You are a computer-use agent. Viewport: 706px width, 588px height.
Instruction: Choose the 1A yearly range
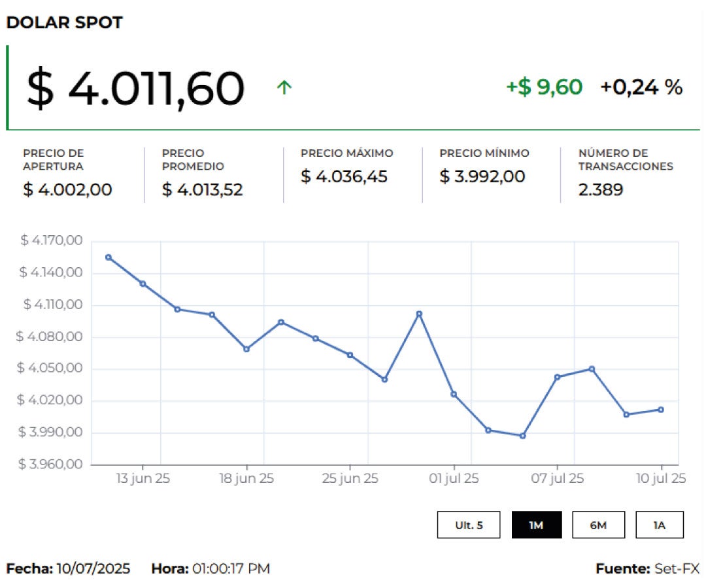(x=659, y=525)
